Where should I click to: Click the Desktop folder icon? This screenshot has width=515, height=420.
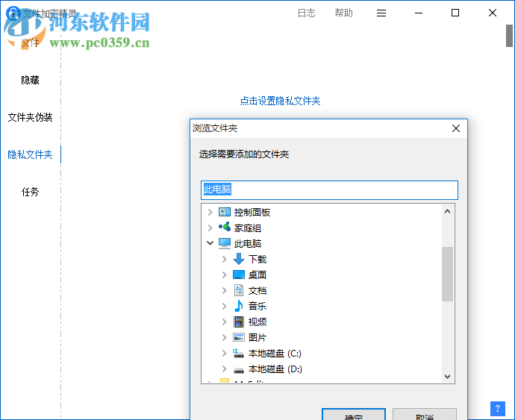click(x=239, y=275)
